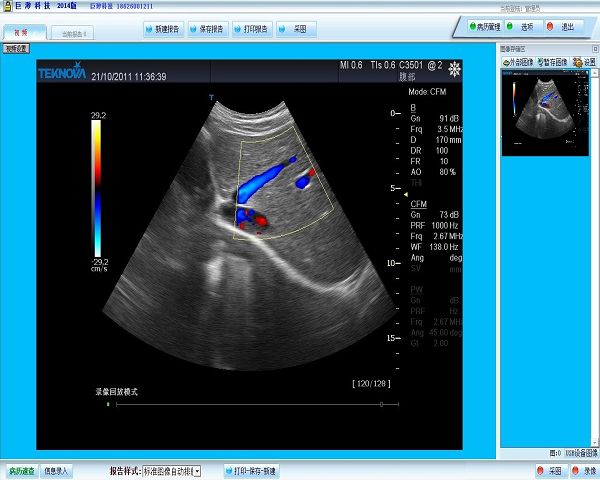Click the 打印报告 (Print Report) button

(x=249, y=28)
